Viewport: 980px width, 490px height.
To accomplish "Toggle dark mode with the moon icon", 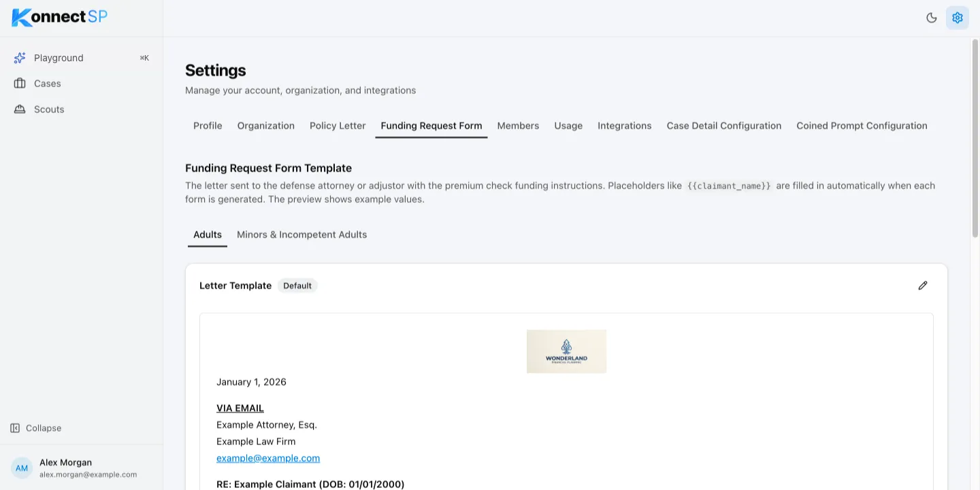I will click(x=932, y=18).
